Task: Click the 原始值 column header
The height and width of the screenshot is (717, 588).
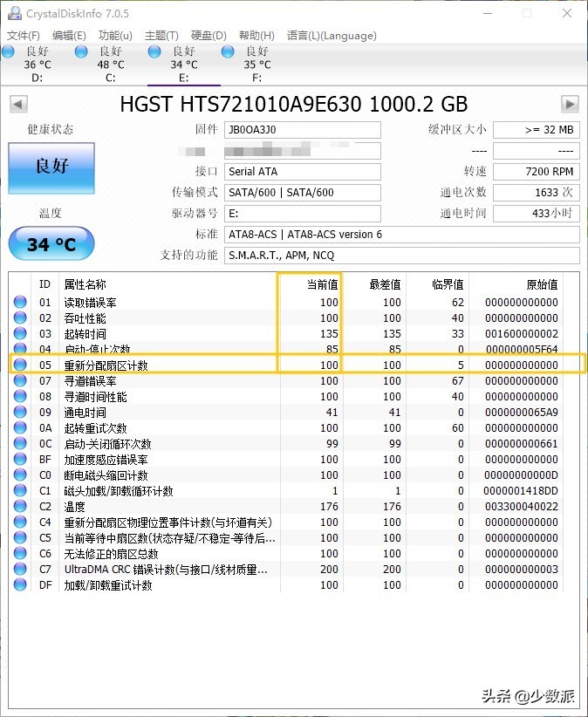Action: pos(542,284)
